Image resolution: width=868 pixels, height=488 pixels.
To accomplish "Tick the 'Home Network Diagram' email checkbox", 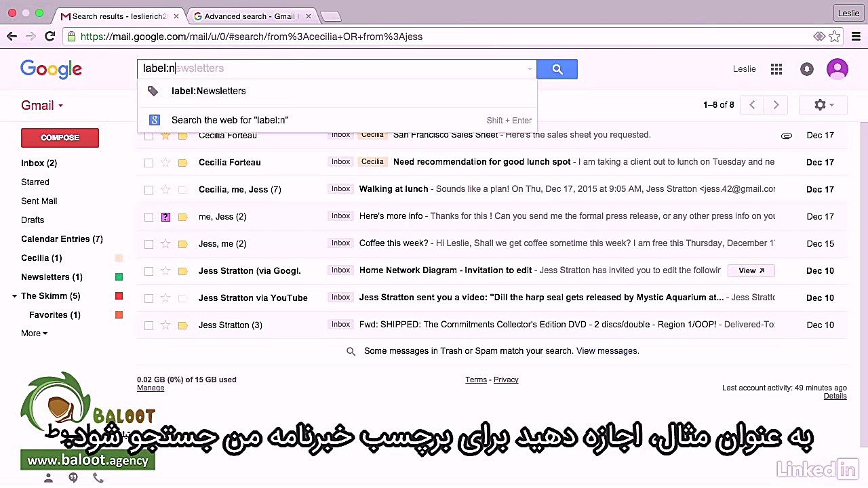I will pyautogui.click(x=149, y=271).
